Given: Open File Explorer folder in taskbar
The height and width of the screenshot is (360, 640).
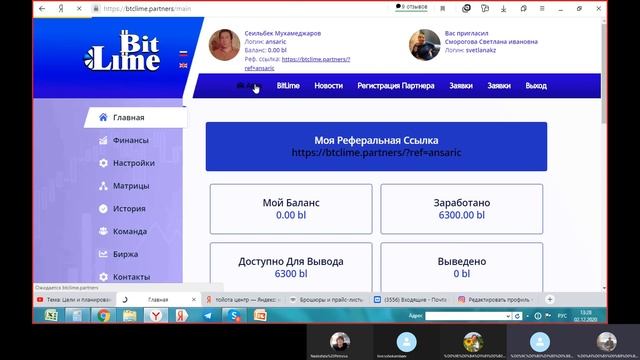Looking at the screenshot, I should [x=129, y=316].
